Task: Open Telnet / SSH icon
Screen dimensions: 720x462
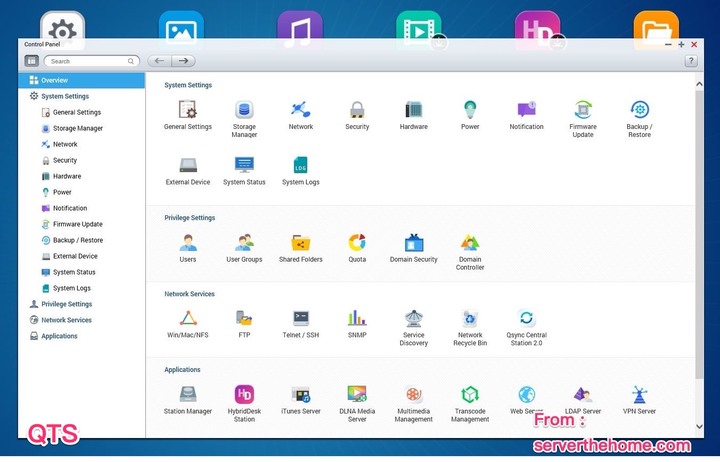Action: [301, 318]
